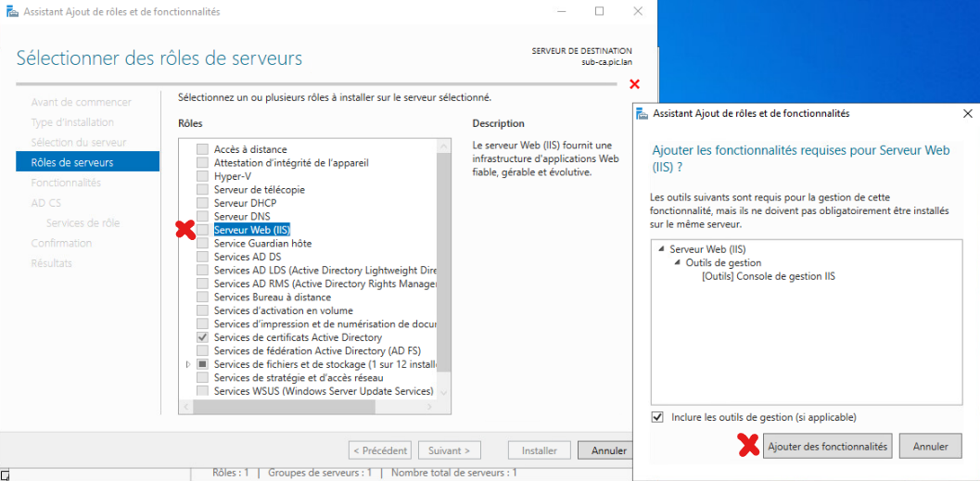Check the Serveur Web (IIS) checkbox

click(x=202, y=230)
